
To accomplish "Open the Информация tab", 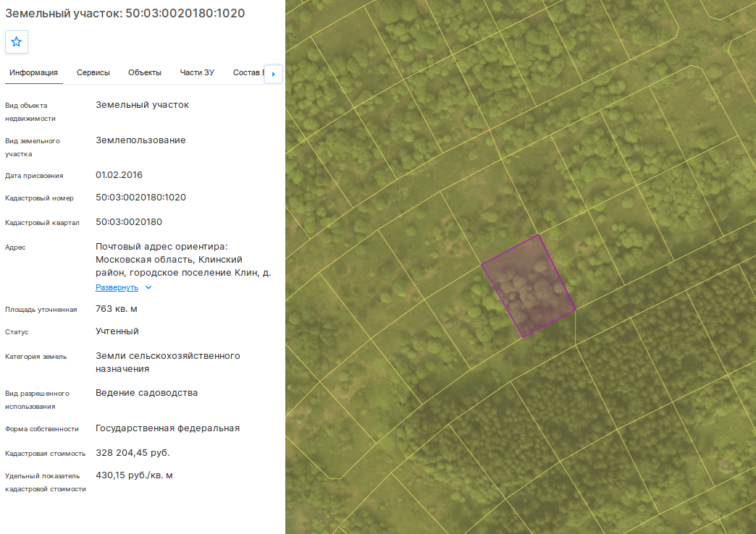I will pyautogui.click(x=34, y=73).
